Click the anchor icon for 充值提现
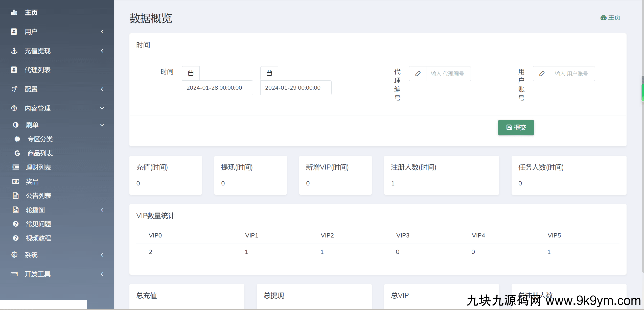Screen dimensions: 644x310 14,51
